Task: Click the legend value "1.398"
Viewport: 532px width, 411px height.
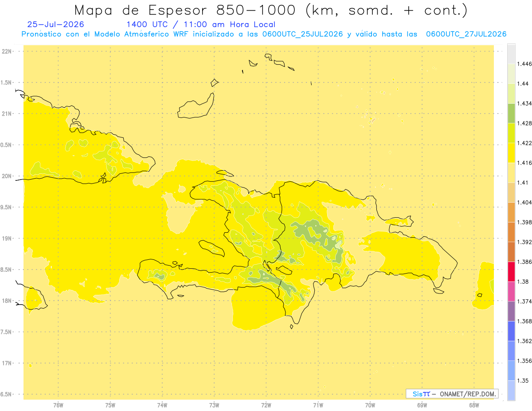Action: [524, 222]
